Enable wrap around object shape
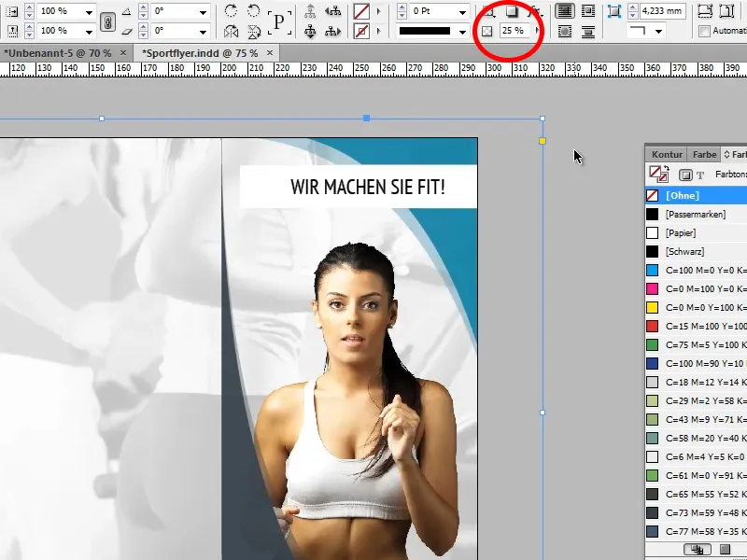 point(565,32)
